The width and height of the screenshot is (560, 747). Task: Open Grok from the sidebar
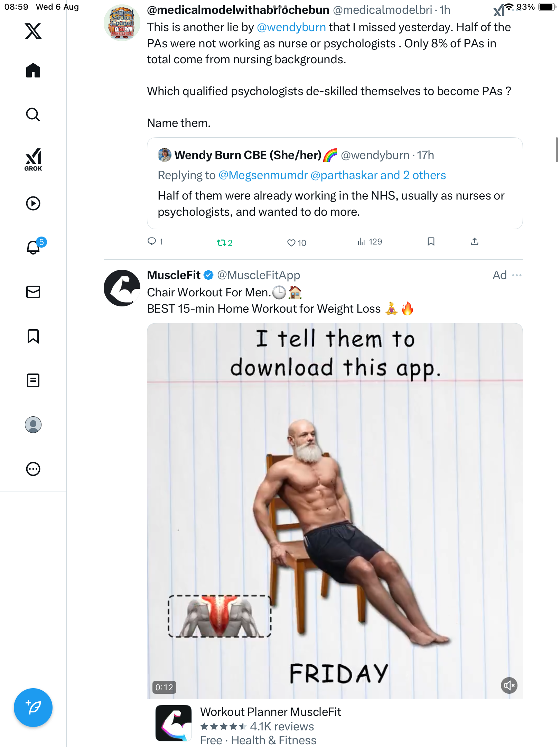[33, 159]
